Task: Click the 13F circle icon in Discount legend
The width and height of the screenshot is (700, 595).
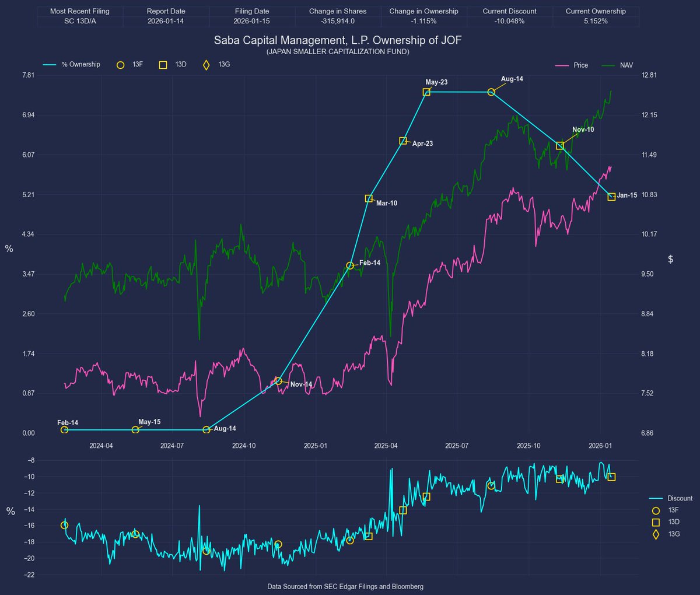Action: [656, 510]
